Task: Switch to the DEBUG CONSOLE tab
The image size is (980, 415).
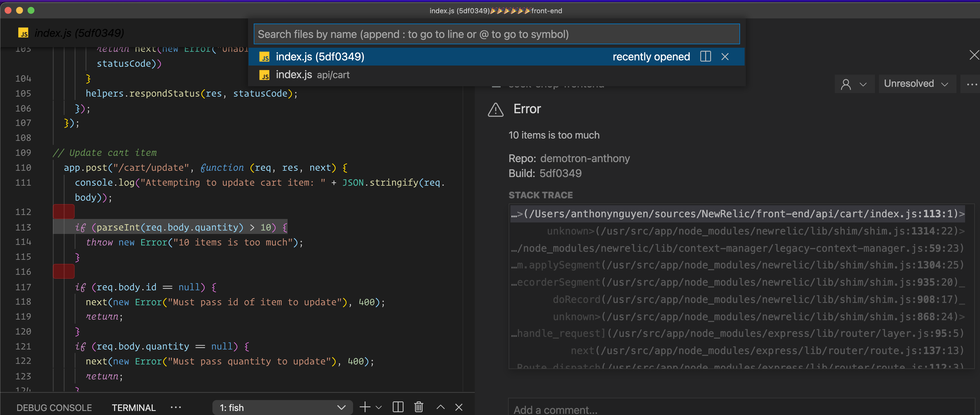Action: tap(54, 408)
